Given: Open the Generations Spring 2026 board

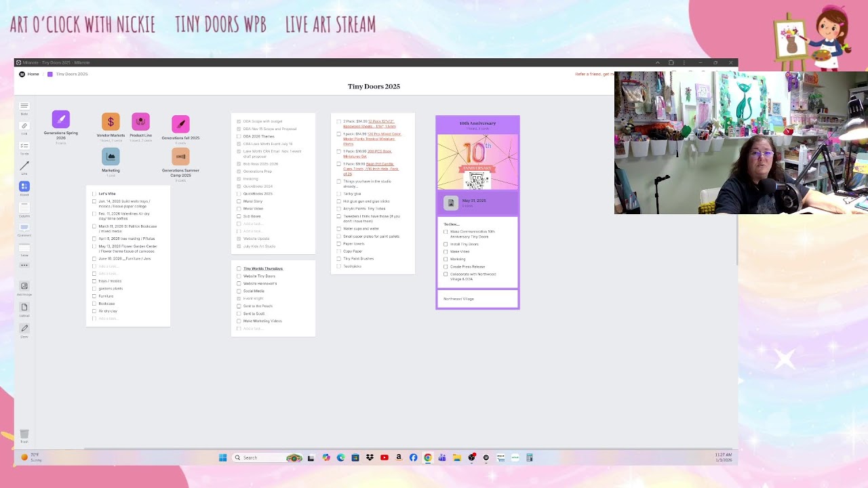Looking at the screenshot, I should (x=61, y=119).
